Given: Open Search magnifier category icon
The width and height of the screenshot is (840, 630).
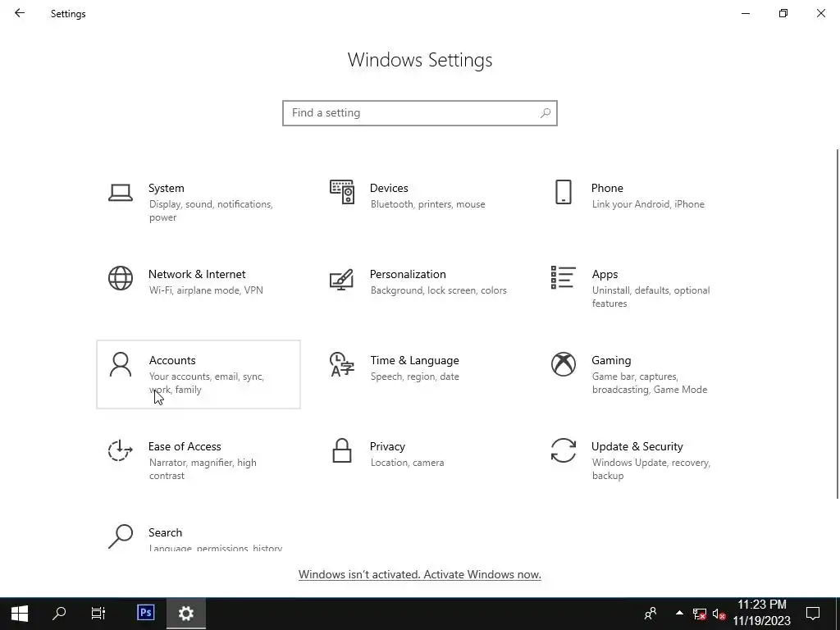Looking at the screenshot, I should coord(120,536).
